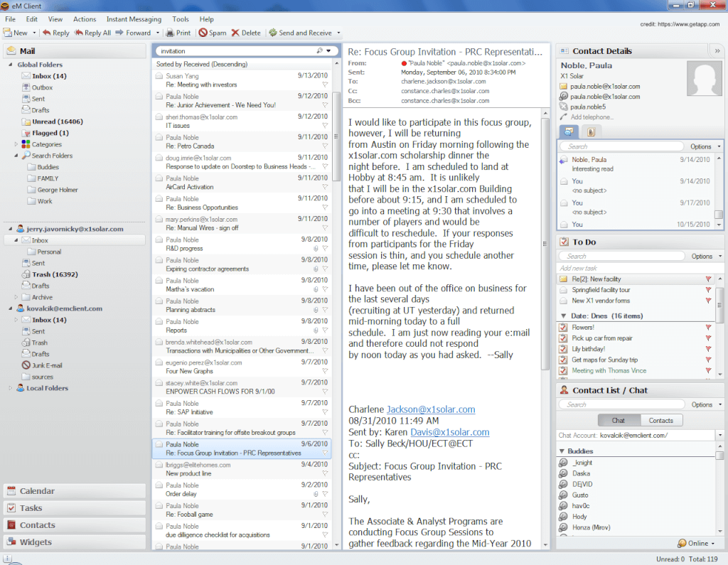Open the Actions menu

pos(85,19)
